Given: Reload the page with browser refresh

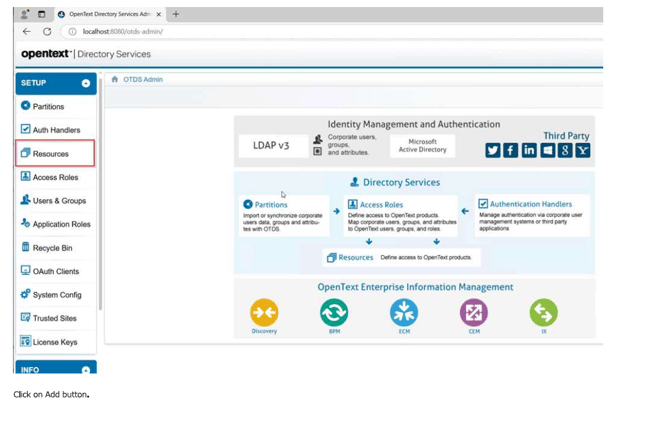Looking at the screenshot, I should coord(47,32).
